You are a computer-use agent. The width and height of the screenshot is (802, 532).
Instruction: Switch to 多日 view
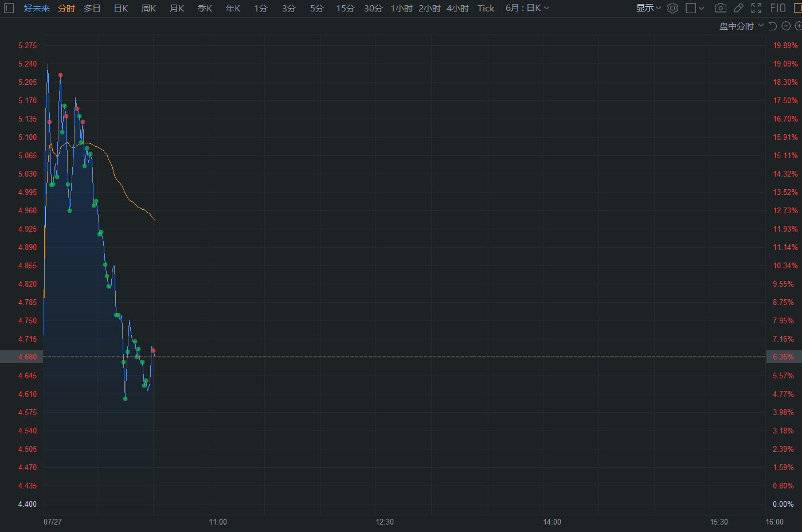92,9
